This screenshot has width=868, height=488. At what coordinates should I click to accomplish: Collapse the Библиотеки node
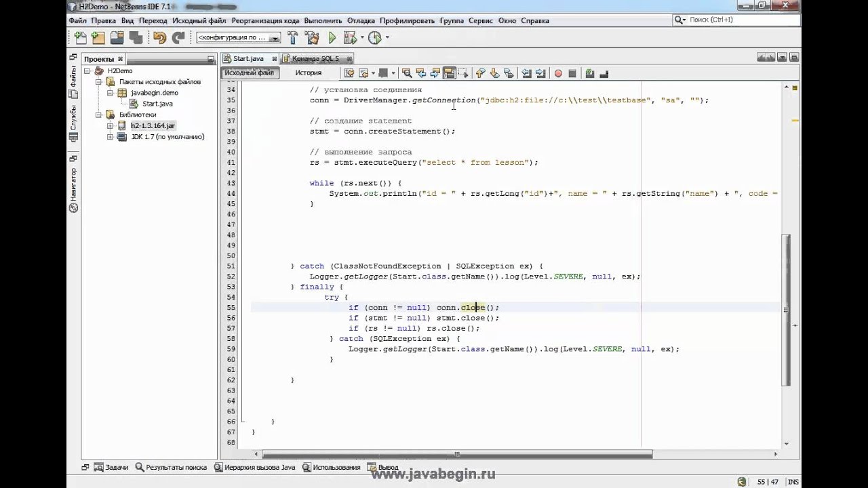coord(98,115)
